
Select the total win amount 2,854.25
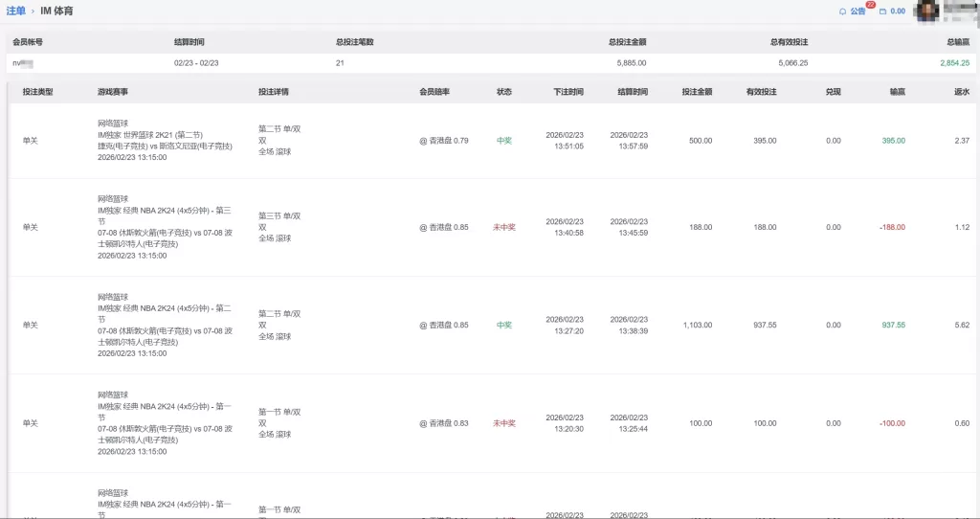952,62
